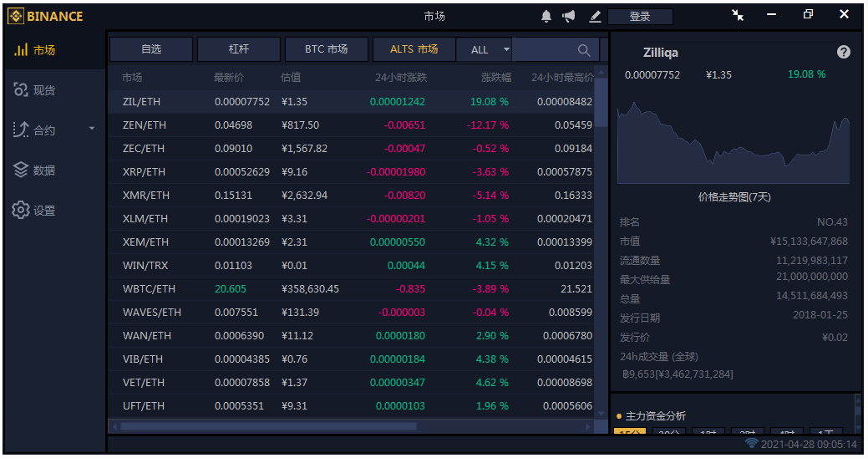
Task: Sort by the 估值 column header
Action: tap(291, 78)
